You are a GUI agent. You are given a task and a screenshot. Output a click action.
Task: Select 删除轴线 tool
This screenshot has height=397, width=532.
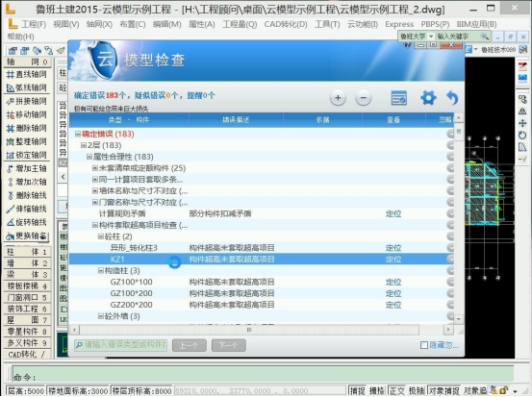coord(27,195)
